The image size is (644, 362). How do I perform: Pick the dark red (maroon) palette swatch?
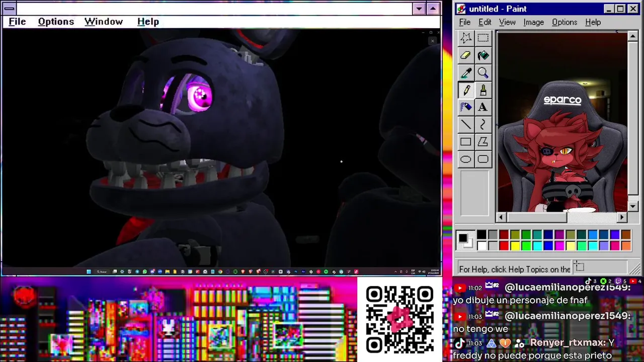[x=504, y=235]
